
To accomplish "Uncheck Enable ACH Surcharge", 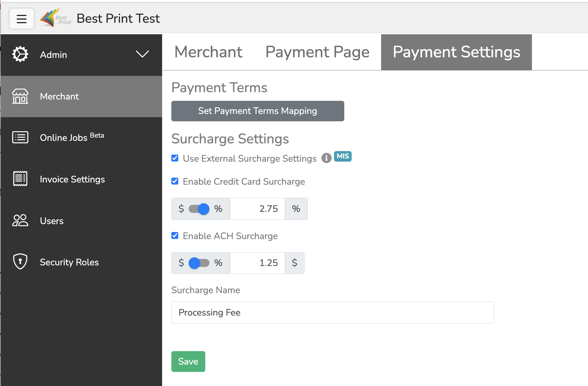I will pyautogui.click(x=175, y=236).
